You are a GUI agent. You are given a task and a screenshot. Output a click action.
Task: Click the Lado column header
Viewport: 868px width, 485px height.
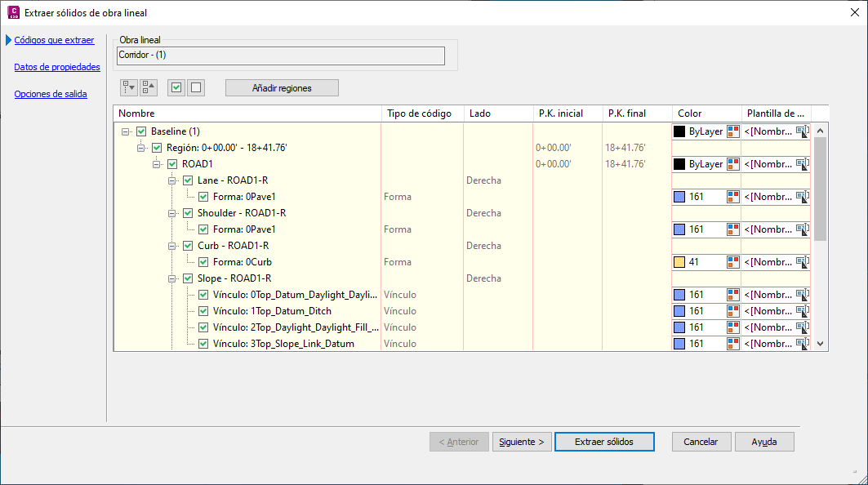(498, 113)
